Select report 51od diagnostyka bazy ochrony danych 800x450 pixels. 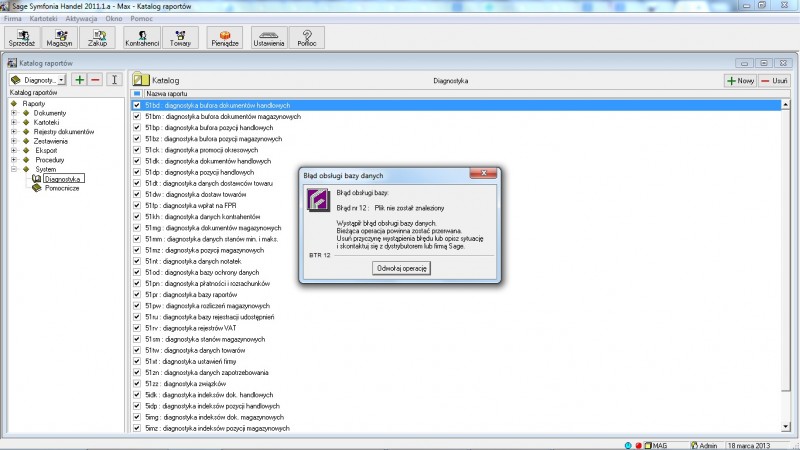202,272
